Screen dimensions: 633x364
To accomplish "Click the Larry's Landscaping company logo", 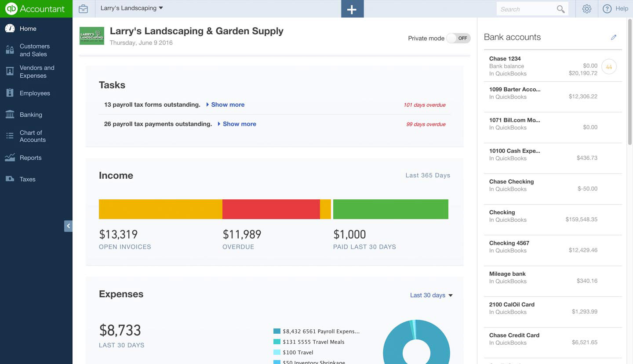I will click(91, 36).
